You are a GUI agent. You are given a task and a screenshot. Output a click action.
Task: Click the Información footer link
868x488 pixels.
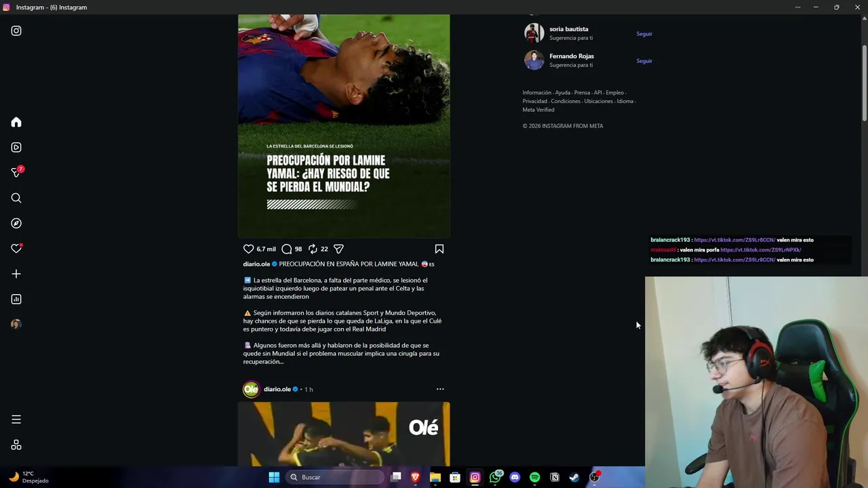[x=537, y=93]
